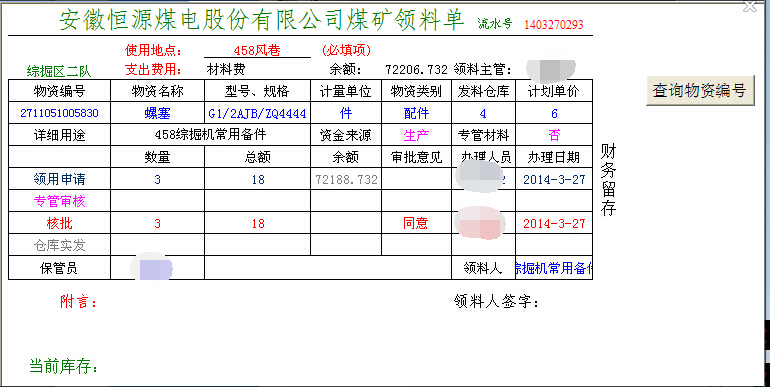The height and width of the screenshot is (387, 770).
Task: Select the 螺塞 material name cell
Action: tap(158, 113)
